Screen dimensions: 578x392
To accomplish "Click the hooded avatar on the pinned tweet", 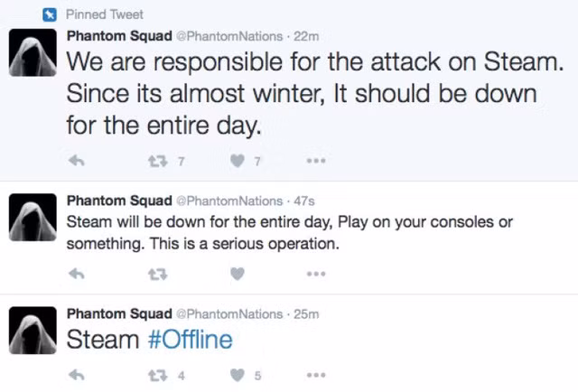I will coord(29,52).
